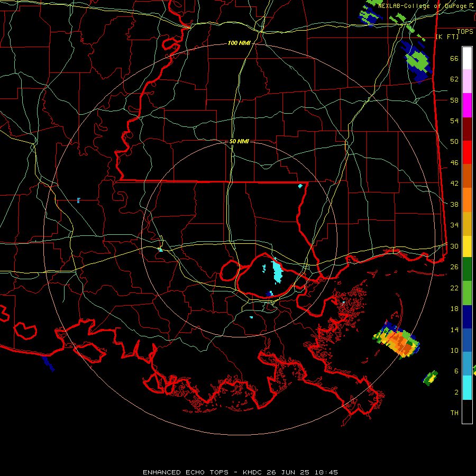The width and height of the screenshot is (476, 476).
Task: Click the "KHDC" radar site identifier
Action: (x=253, y=472)
